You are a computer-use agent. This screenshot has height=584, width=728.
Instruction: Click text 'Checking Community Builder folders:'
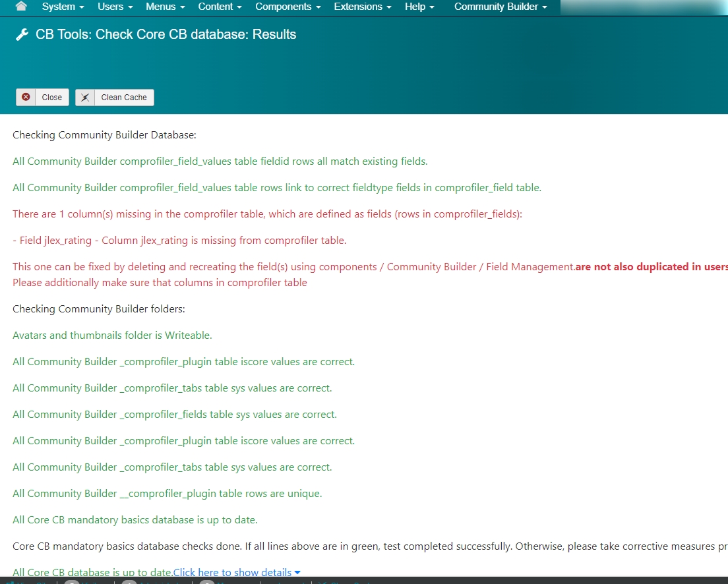[99, 309]
